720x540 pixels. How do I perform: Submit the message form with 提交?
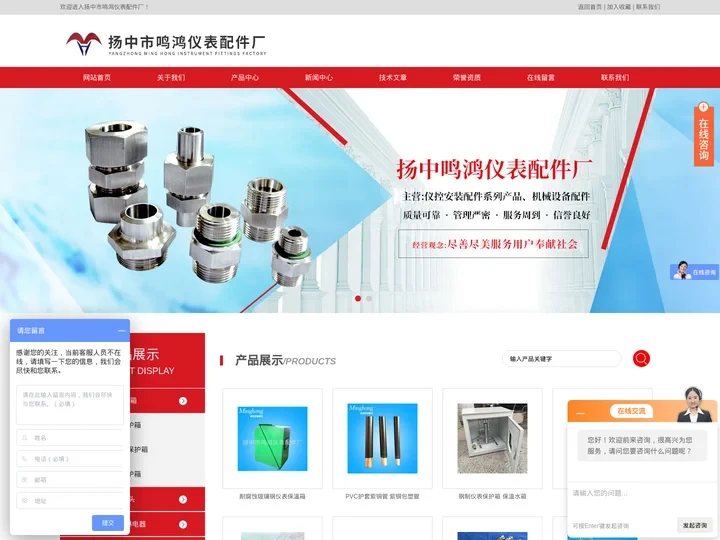(x=108, y=523)
